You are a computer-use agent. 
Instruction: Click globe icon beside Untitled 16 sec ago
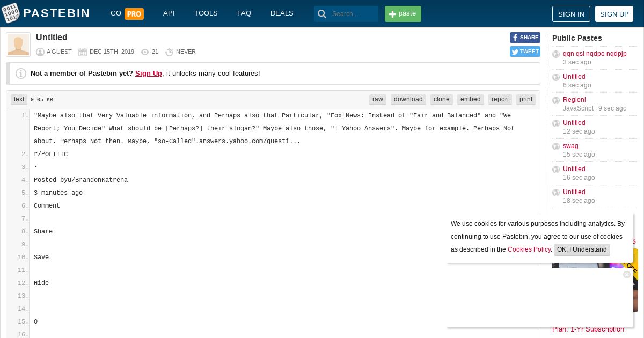(x=556, y=170)
